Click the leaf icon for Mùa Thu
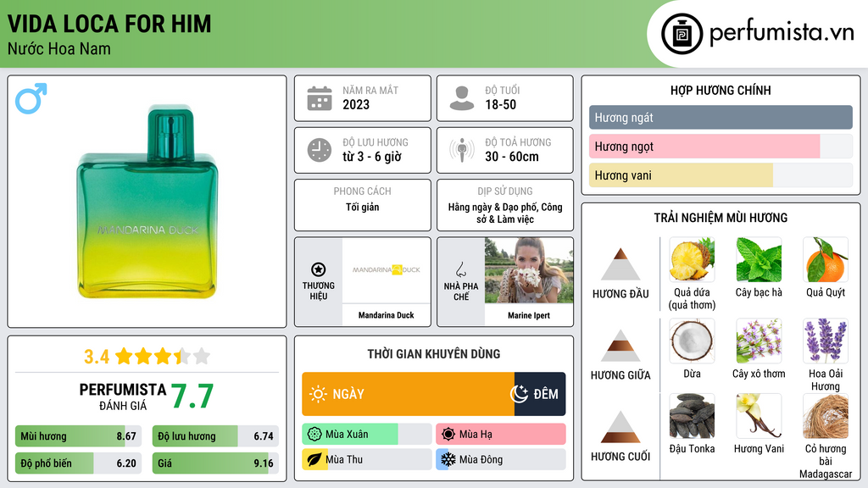This screenshot has width=868, height=488. tap(314, 459)
